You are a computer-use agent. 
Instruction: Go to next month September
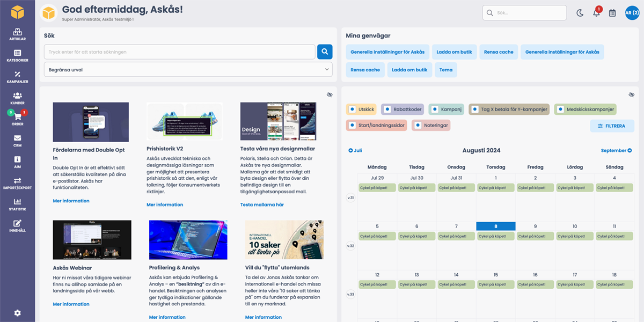pyautogui.click(x=617, y=151)
